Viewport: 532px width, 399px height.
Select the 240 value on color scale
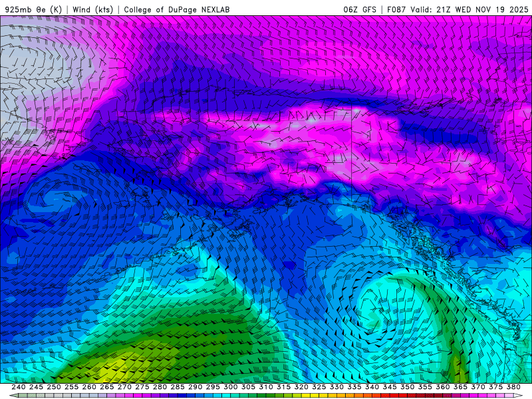19,387
